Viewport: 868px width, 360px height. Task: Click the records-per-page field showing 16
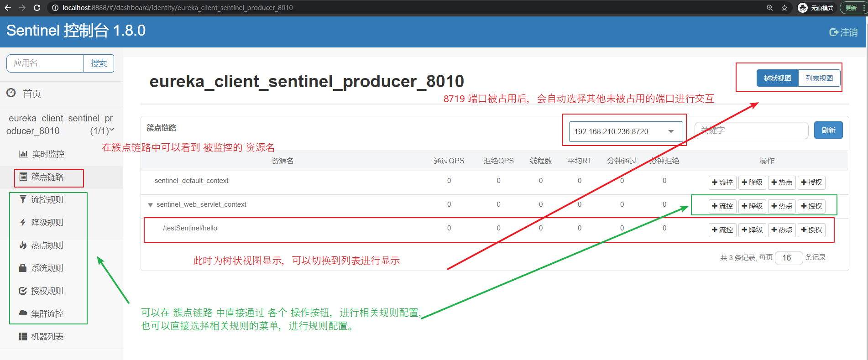[789, 258]
